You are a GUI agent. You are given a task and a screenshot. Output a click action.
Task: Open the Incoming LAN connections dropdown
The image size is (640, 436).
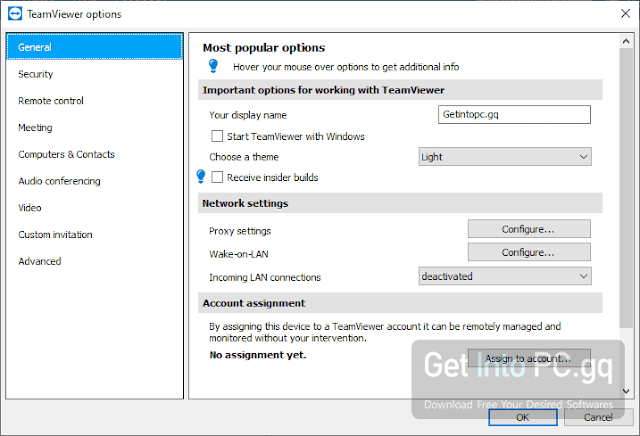[x=505, y=276]
